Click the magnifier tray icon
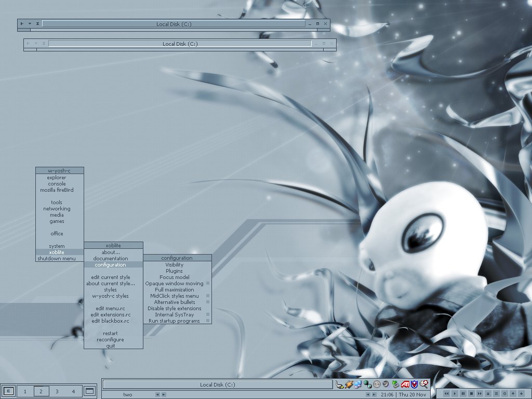 [424, 384]
